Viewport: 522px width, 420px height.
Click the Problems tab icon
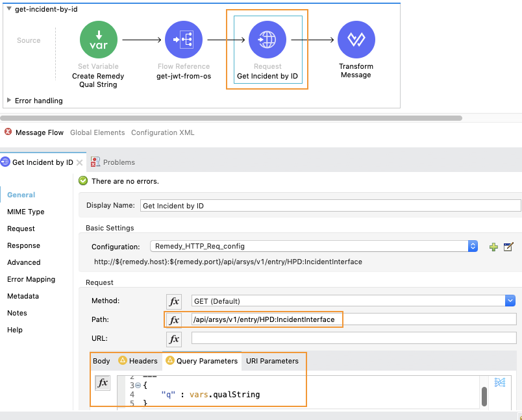(95, 162)
